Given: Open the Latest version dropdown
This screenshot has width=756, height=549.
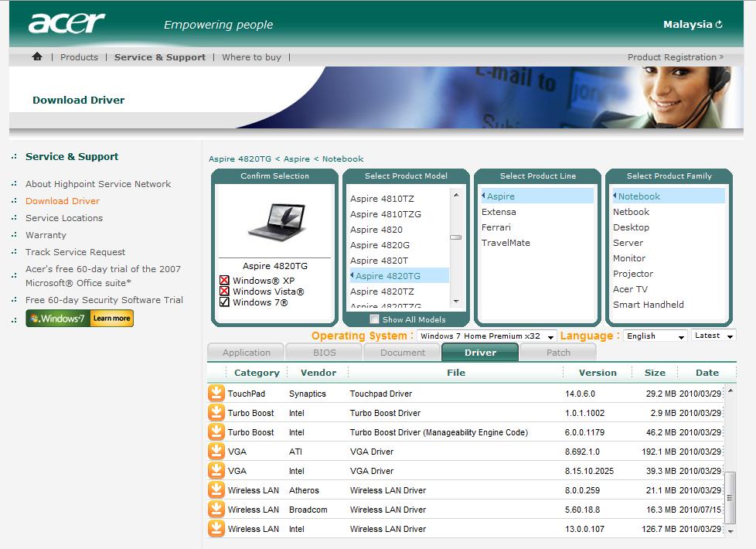Looking at the screenshot, I should pyautogui.click(x=714, y=336).
